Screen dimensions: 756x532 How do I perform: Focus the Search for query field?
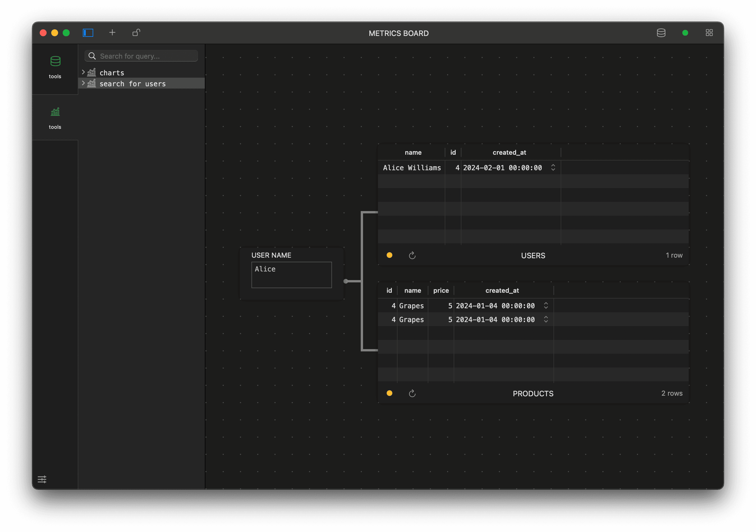(141, 56)
